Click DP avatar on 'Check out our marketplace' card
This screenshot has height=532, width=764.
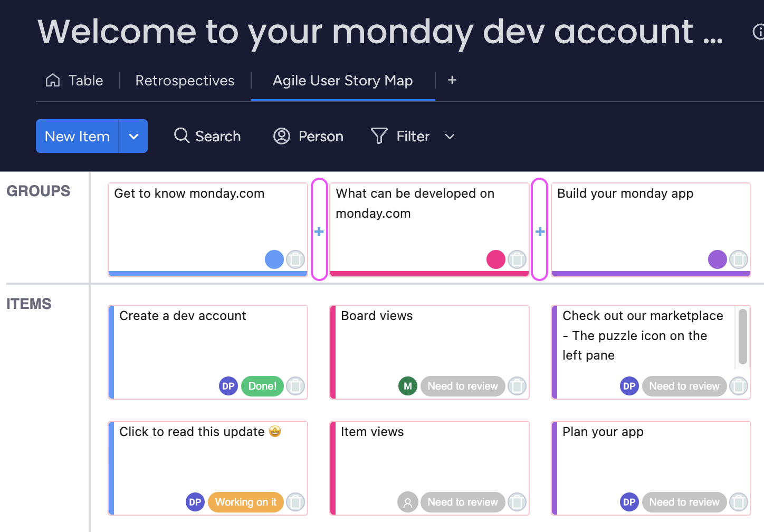(629, 386)
